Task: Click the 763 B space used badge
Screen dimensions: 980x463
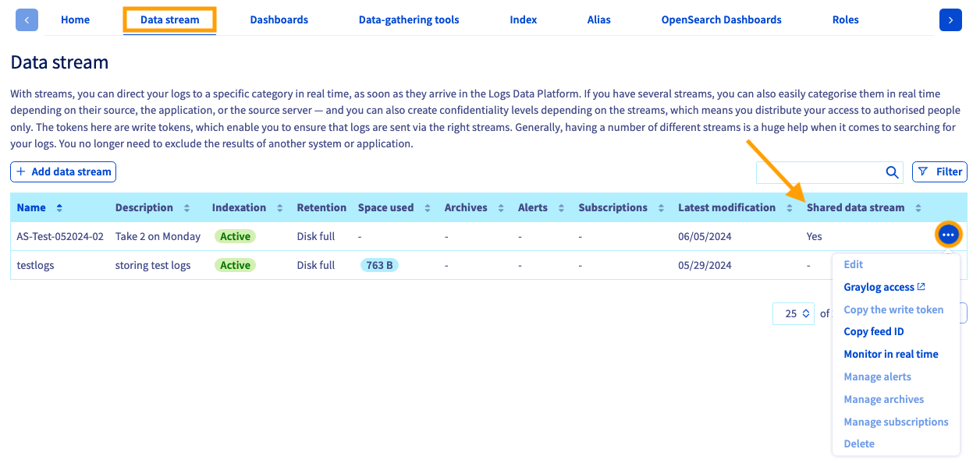Action: click(379, 265)
